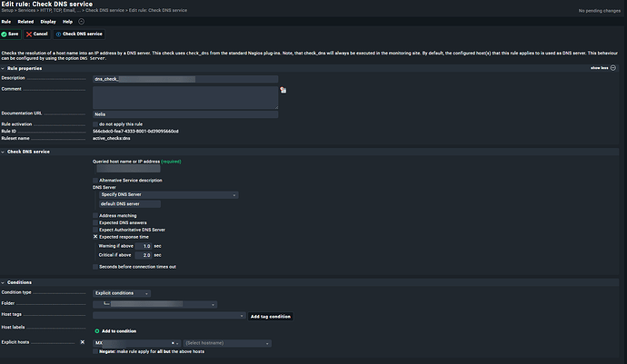
Task: Click the No pending changes text
Action: point(600,11)
